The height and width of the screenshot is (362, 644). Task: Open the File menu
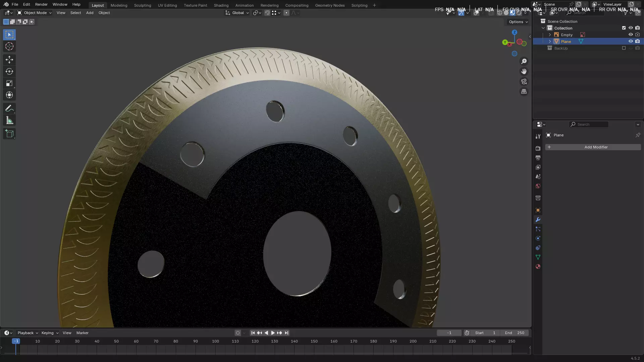(15, 4)
